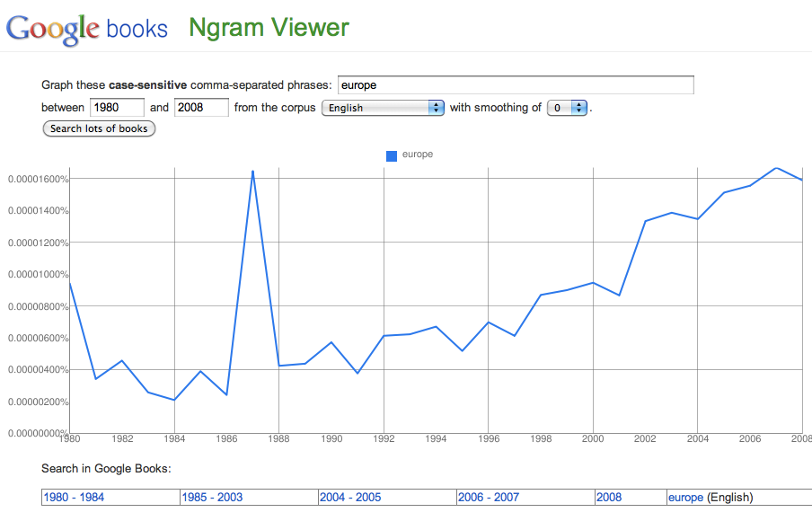Click the x-axis label 1988

pyautogui.click(x=278, y=438)
